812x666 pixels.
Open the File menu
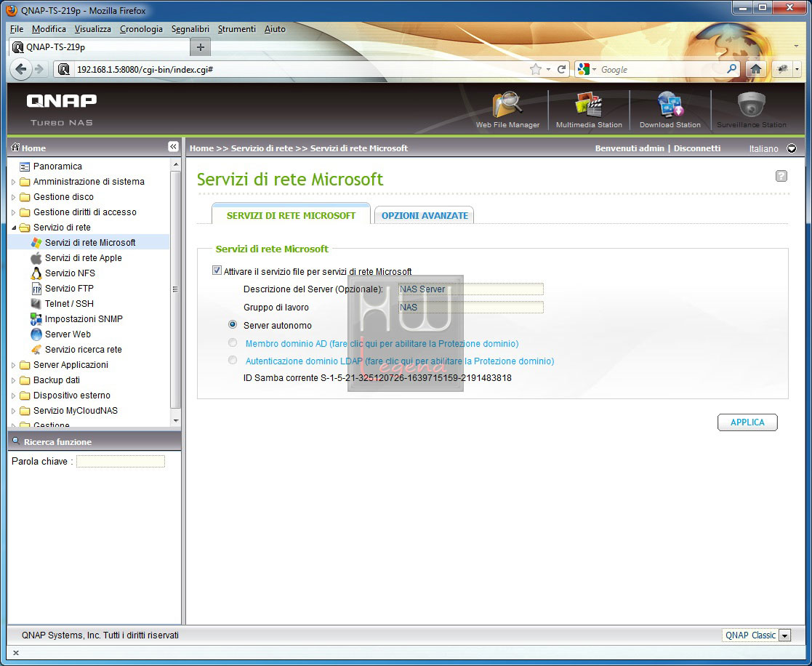click(17, 29)
